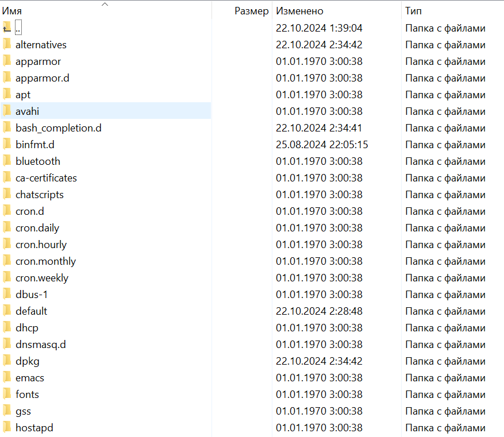Select the default folder name
The width and height of the screenshot is (504, 437).
pyautogui.click(x=31, y=312)
